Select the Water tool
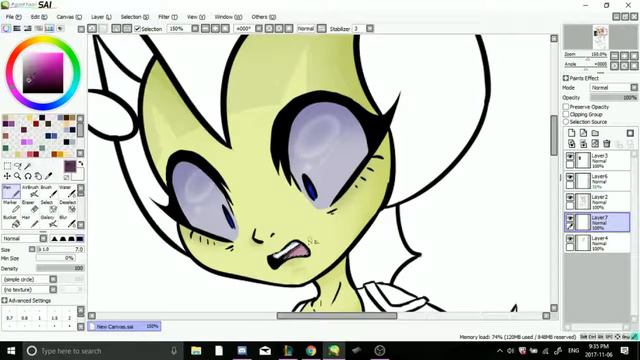Screen dimensions: 640x360 pos(67,191)
